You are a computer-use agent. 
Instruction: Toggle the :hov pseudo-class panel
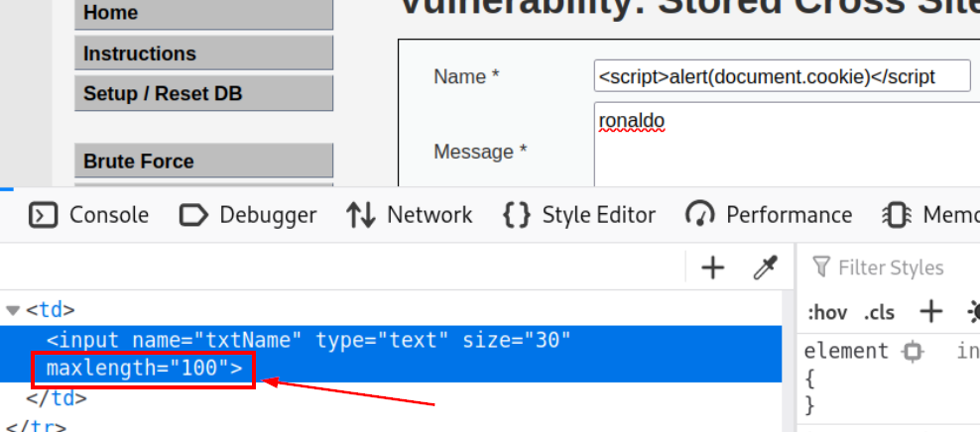(x=825, y=313)
